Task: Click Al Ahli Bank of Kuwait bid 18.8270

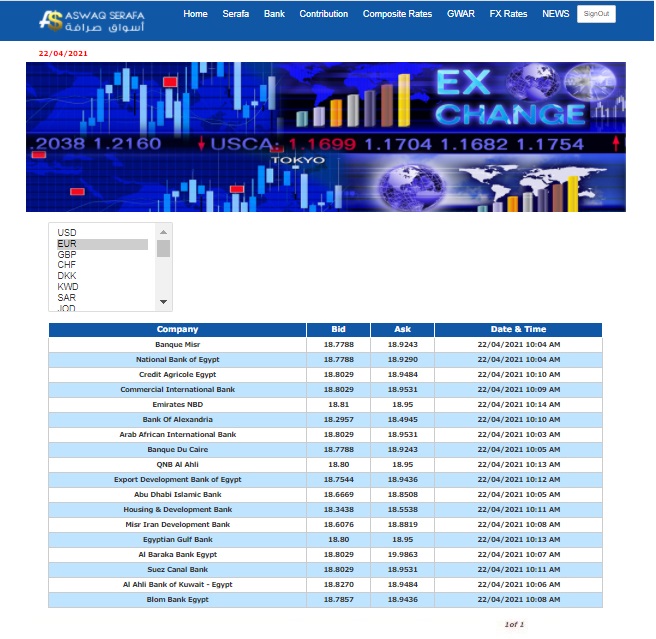Action: tap(338, 585)
